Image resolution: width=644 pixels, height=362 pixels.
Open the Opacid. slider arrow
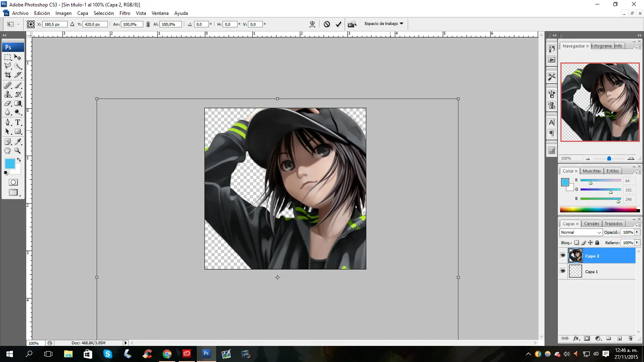click(x=637, y=232)
